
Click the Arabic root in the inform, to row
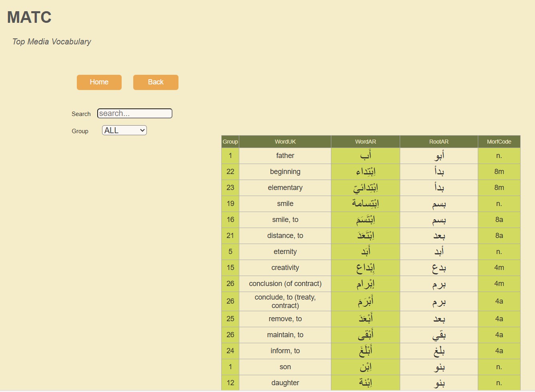[439, 351]
